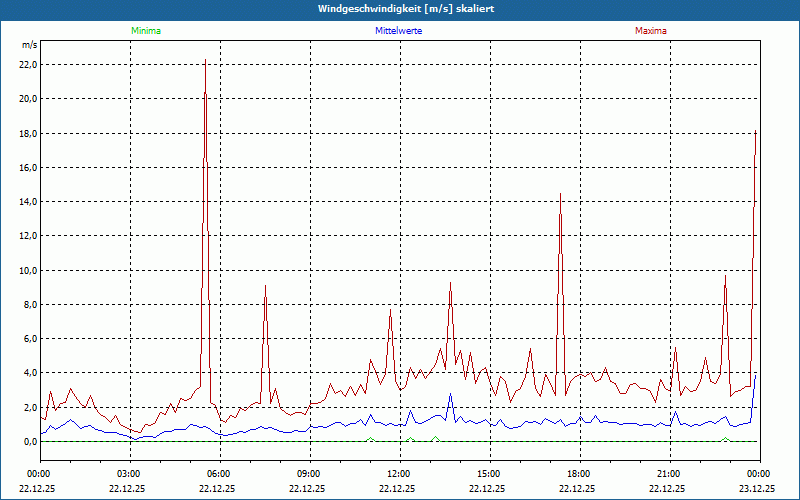Click the 21:00 time axis label
This screenshot has width=800, height=500.
670,474
